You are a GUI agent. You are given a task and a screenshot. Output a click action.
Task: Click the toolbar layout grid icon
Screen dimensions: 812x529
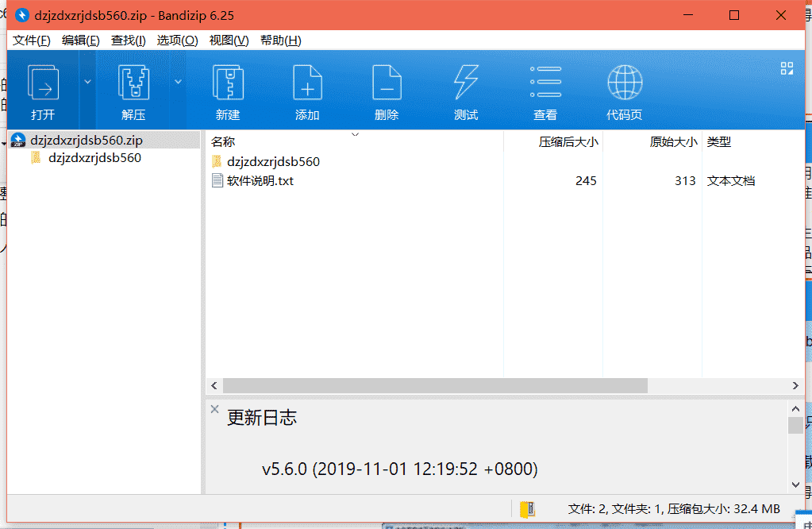tap(787, 68)
